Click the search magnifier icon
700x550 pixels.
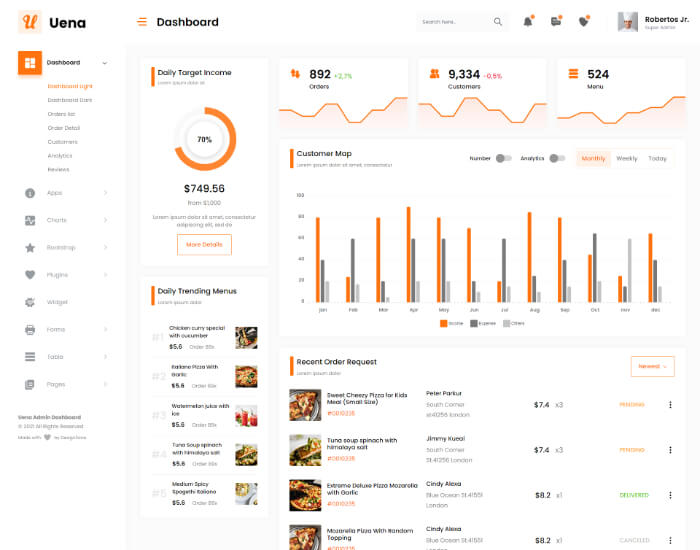pos(498,21)
